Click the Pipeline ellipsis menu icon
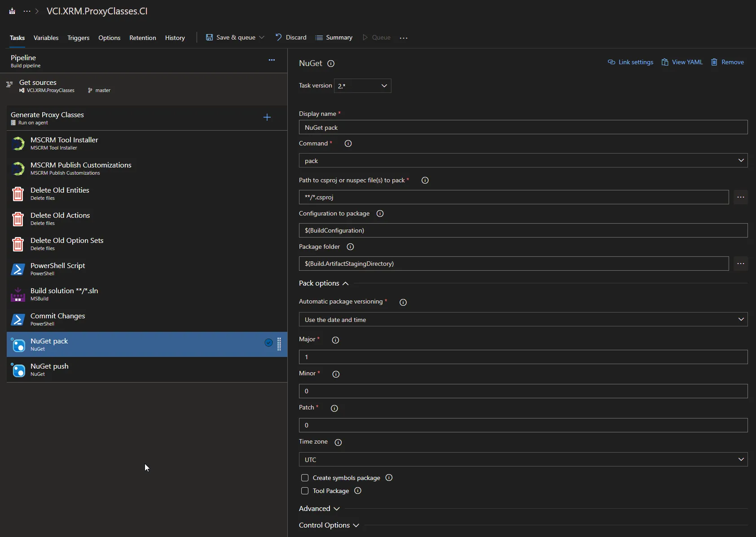 (272, 60)
